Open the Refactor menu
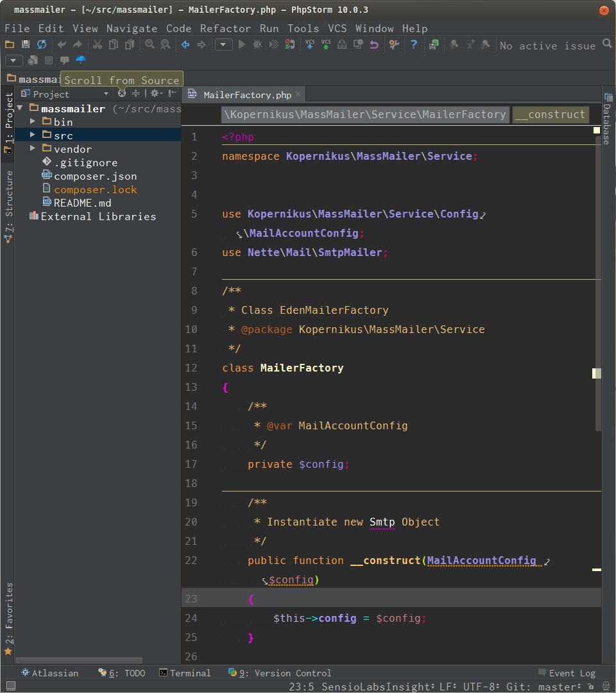616x693 pixels. pyautogui.click(x=225, y=28)
